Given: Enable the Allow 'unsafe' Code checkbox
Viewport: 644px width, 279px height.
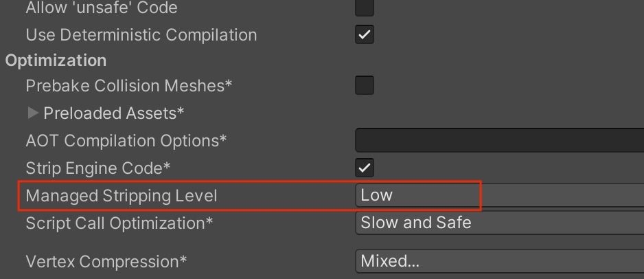Looking at the screenshot, I should click(x=365, y=8).
